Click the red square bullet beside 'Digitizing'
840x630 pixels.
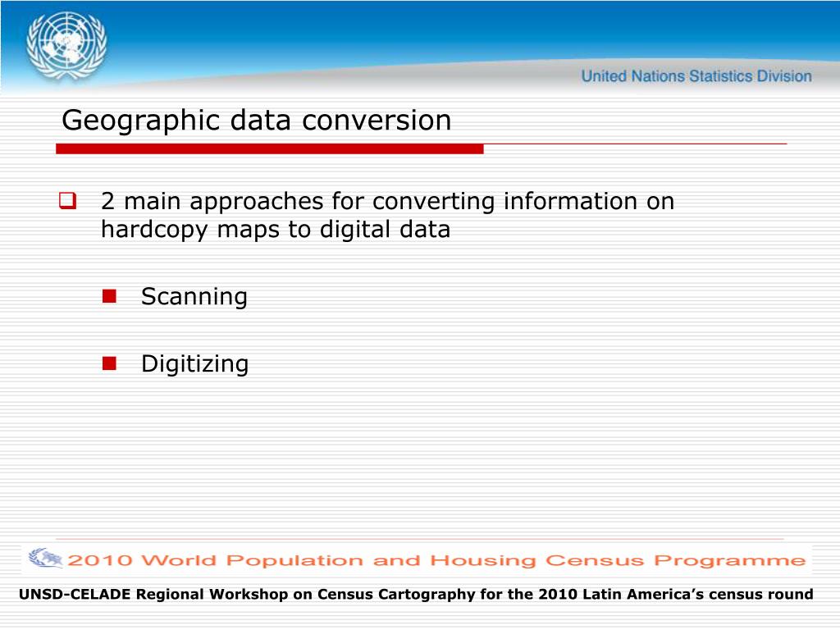point(109,363)
